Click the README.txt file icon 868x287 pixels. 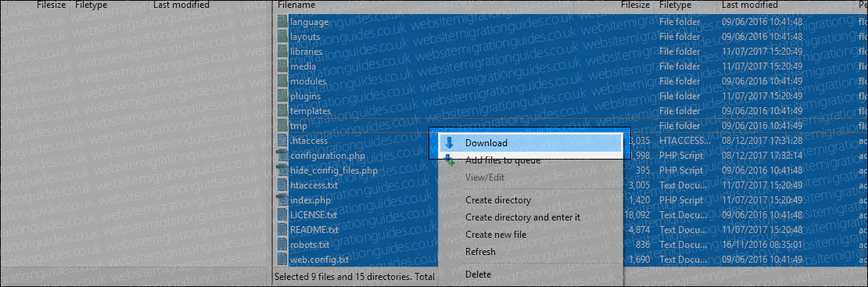pos(282,229)
